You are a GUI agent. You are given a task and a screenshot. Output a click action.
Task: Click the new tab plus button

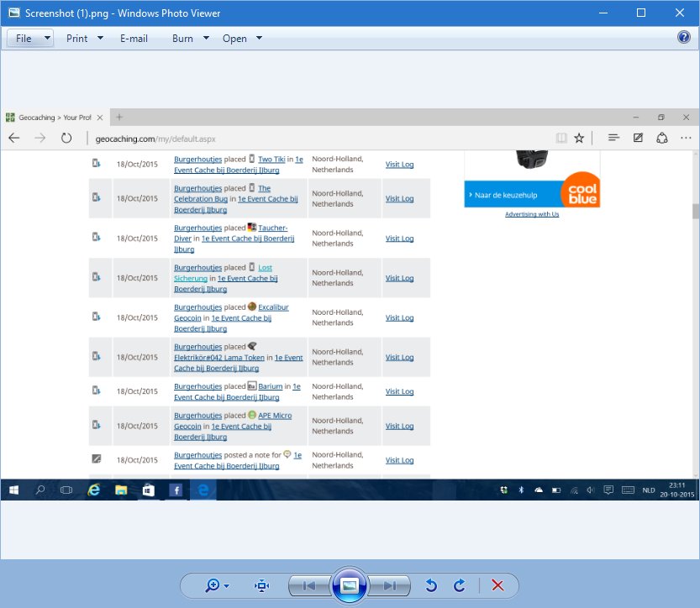(119, 118)
